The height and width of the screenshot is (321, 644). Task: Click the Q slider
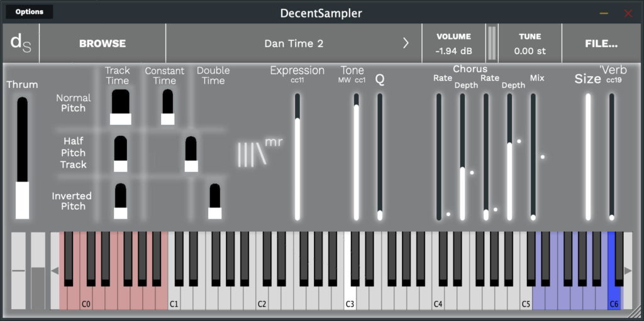click(380, 157)
